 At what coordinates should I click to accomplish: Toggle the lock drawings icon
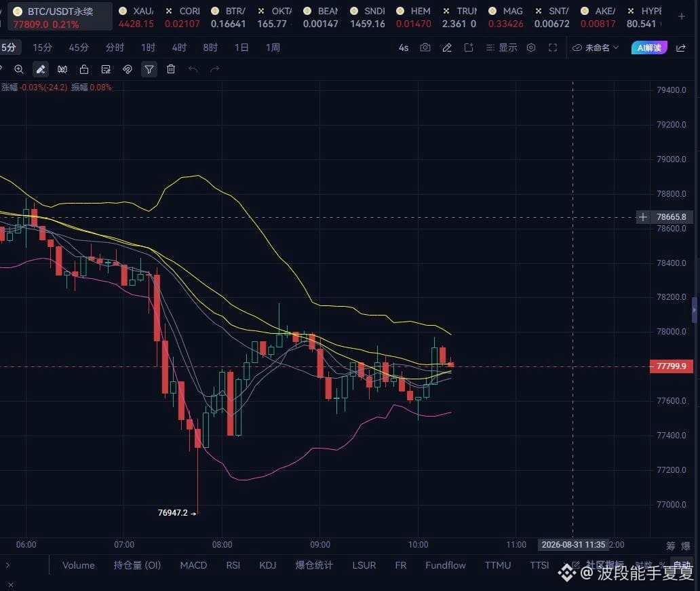tap(84, 69)
